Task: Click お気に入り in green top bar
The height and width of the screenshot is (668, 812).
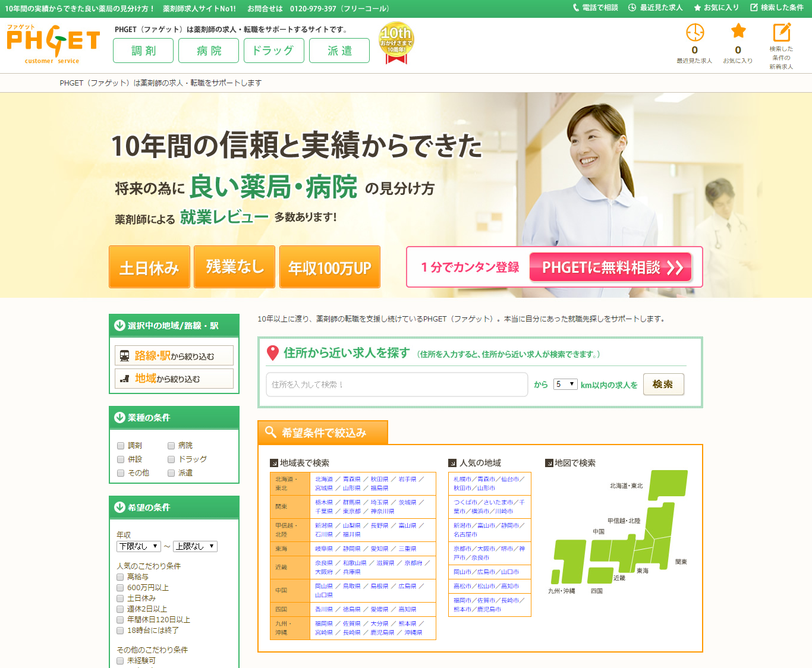Action: coord(716,8)
